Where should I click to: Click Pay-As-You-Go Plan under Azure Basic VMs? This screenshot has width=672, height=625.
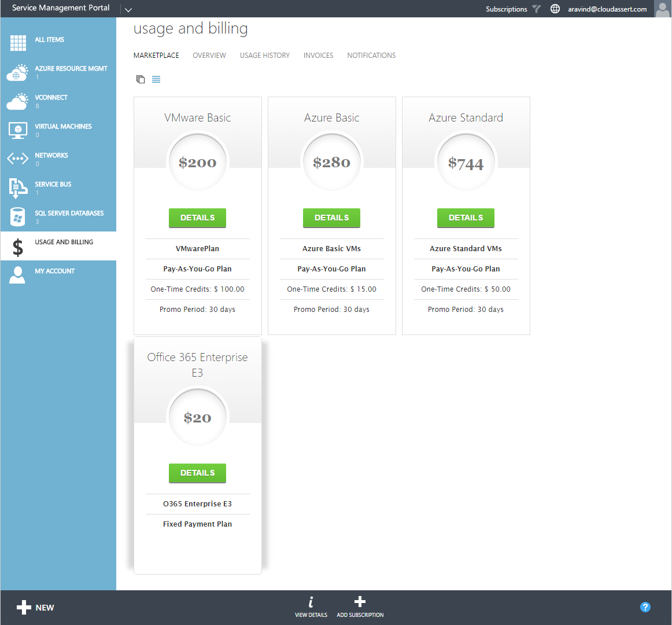click(x=332, y=269)
